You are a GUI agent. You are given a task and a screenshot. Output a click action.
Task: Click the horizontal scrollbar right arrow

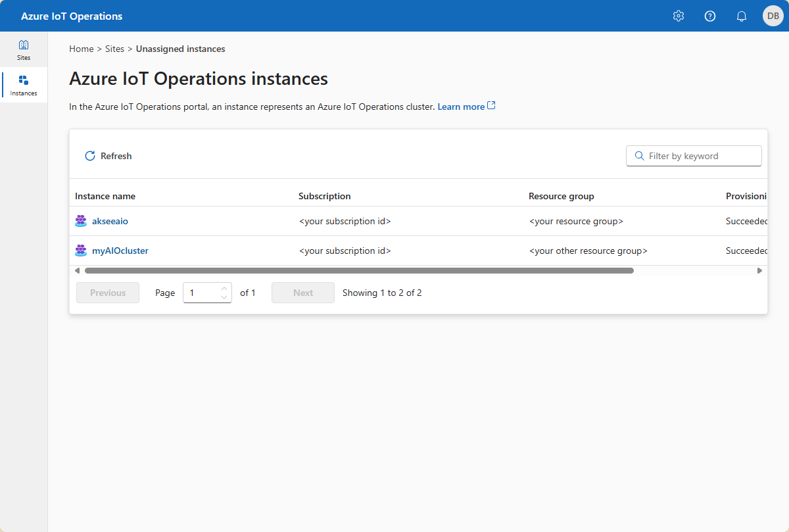(x=759, y=270)
